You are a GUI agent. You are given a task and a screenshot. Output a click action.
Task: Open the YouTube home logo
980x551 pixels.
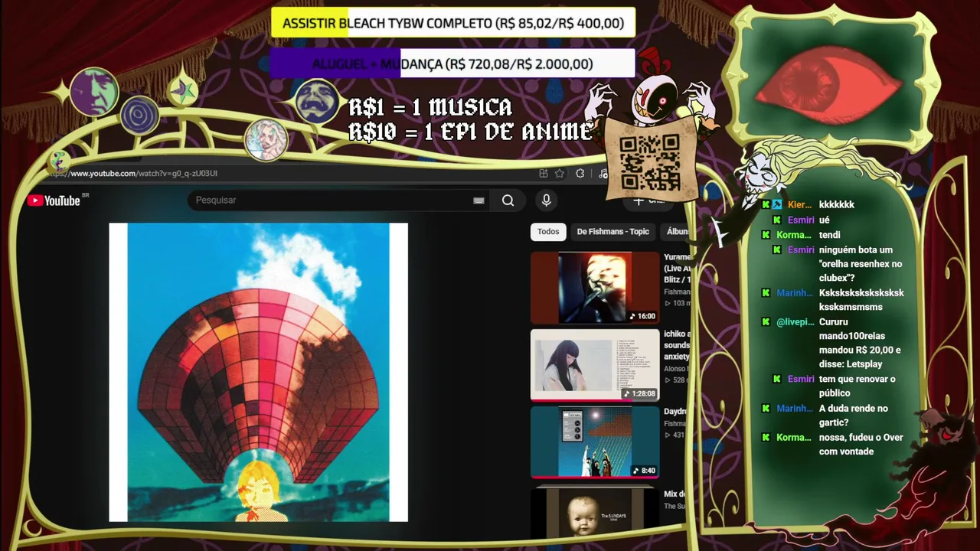pos(54,201)
